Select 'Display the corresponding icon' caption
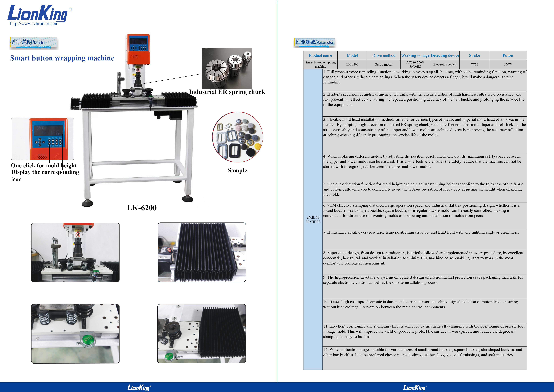Image resolution: width=554 pixels, height=392 pixels. [x=45, y=176]
